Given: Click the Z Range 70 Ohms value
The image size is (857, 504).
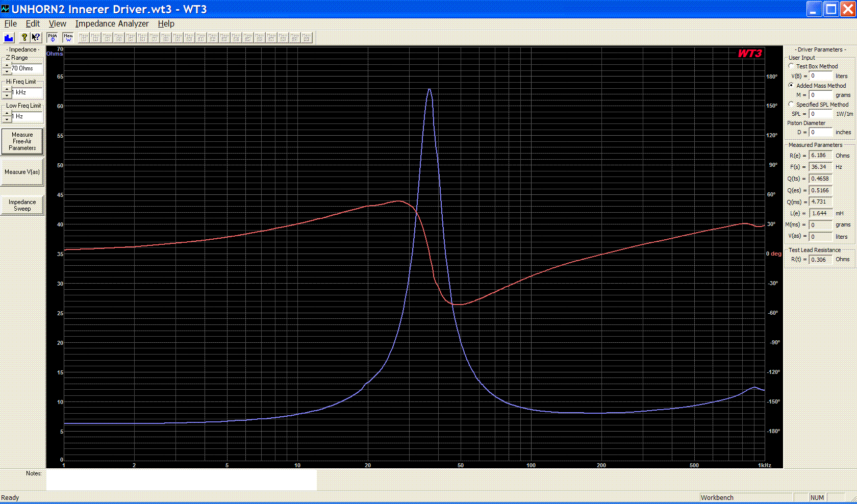Looking at the screenshot, I should (x=27, y=68).
